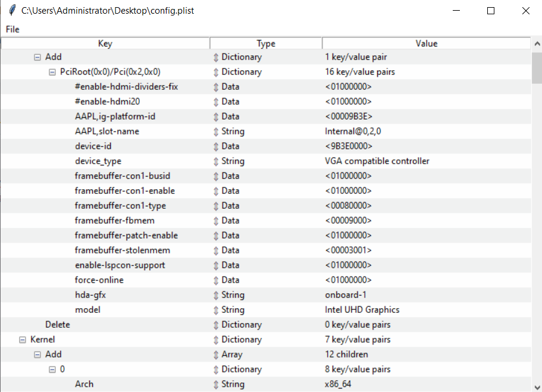This screenshot has width=542, height=392.
Task: Click type selector arrows for Delete row
Action: 216,325
